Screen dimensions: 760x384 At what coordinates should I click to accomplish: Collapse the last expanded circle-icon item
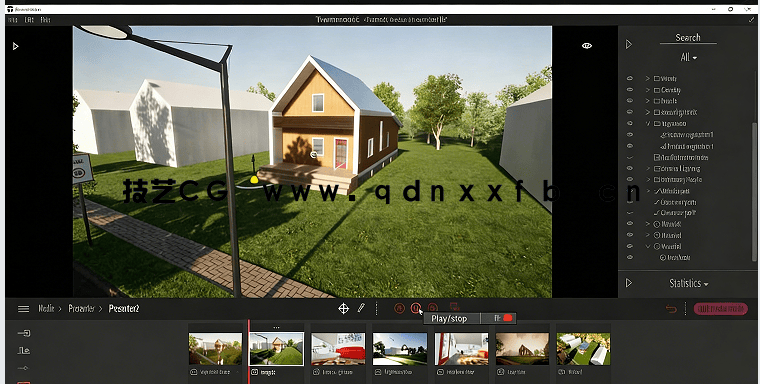coord(648,246)
